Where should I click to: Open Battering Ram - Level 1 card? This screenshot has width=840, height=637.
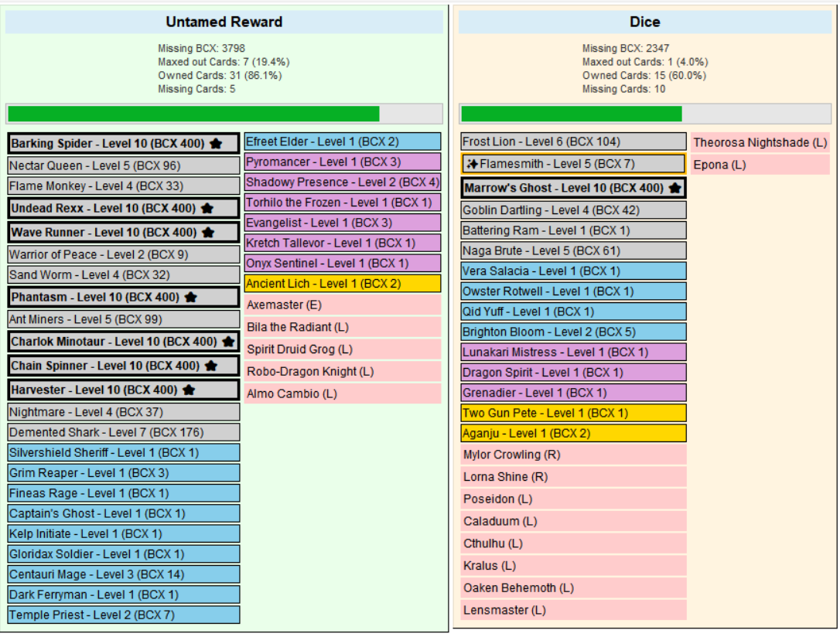(x=574, y=230)
